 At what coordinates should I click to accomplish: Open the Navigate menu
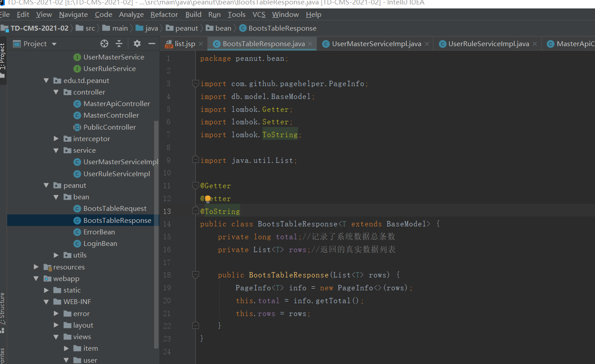pos(74,14)
